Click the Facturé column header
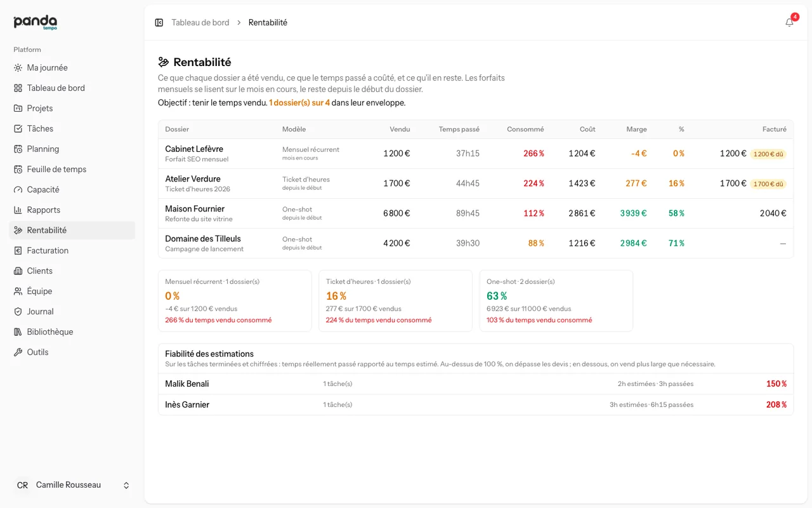 [x=775, y=129]
